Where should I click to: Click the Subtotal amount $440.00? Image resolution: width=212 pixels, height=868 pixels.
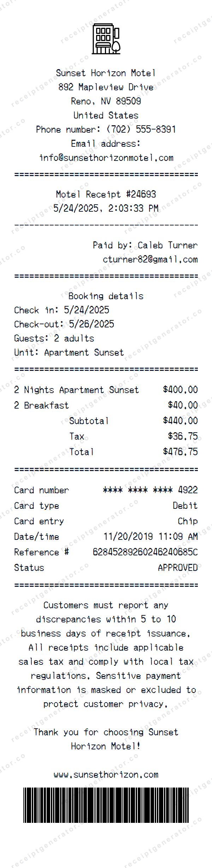point(180,421)
